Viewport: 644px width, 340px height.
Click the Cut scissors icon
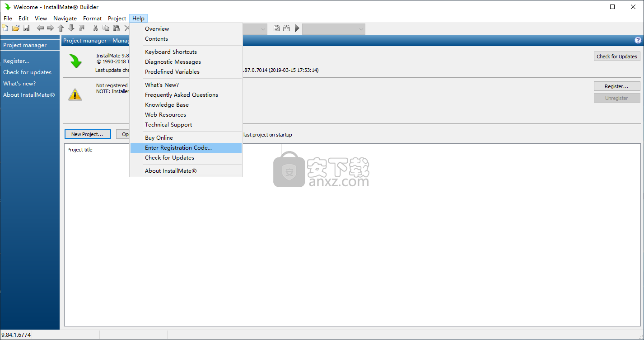pyautogui.click(x=95, y=28)
